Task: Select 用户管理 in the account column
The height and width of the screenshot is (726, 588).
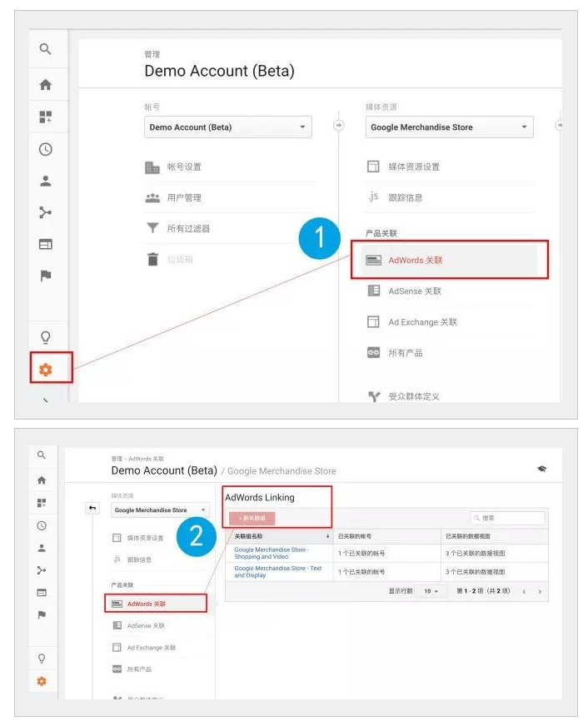Action: [x=184, y=197]
